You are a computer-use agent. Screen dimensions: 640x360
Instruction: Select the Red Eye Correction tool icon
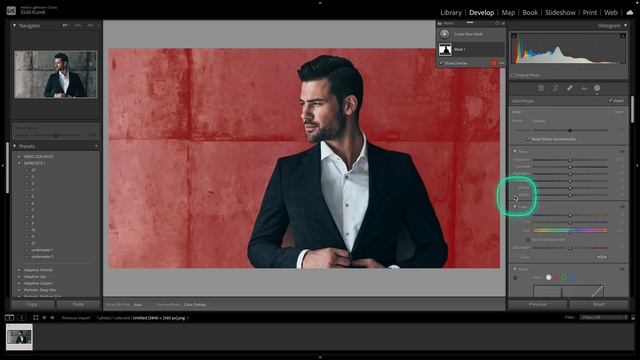point(584,88)
